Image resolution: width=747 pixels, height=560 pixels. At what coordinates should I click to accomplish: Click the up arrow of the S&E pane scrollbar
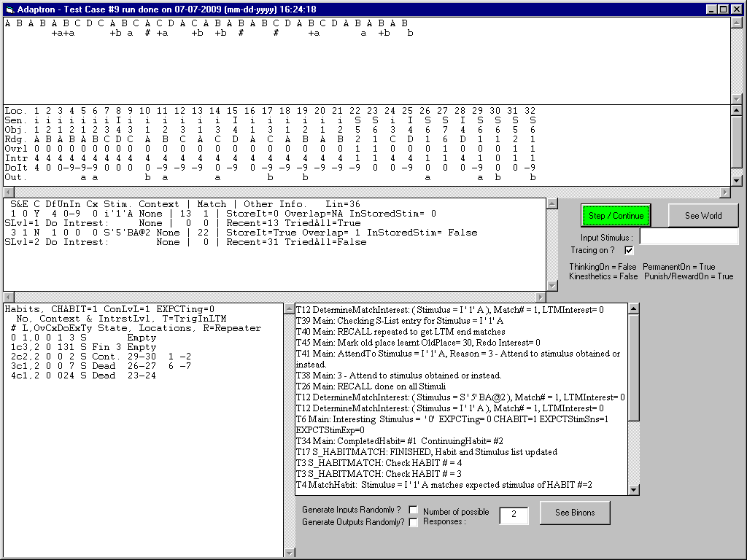551,204
